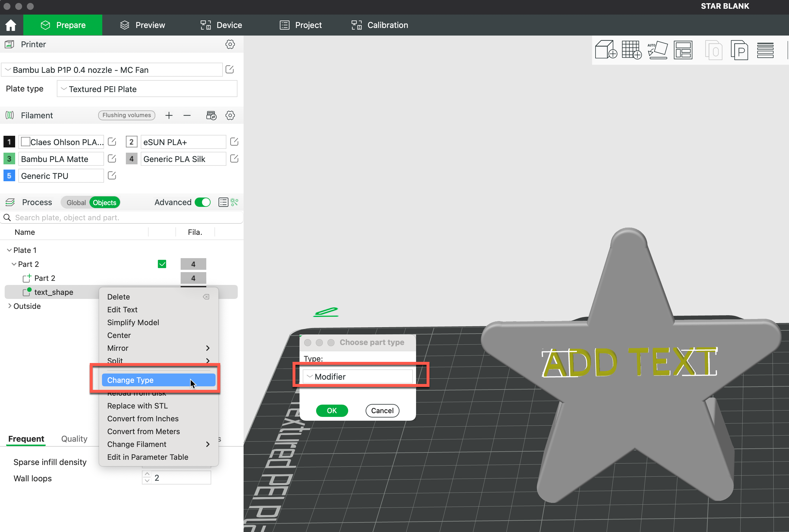Viewport: 789px width, 532px height.
Task: Click the compare presets icon
Action: coord(234,202)
